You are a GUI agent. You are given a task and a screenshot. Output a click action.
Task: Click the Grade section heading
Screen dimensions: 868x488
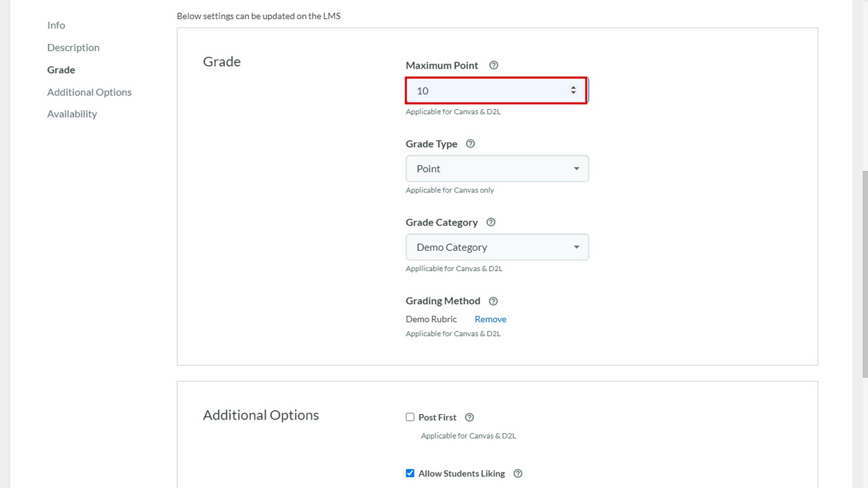[x=222, y=62]
